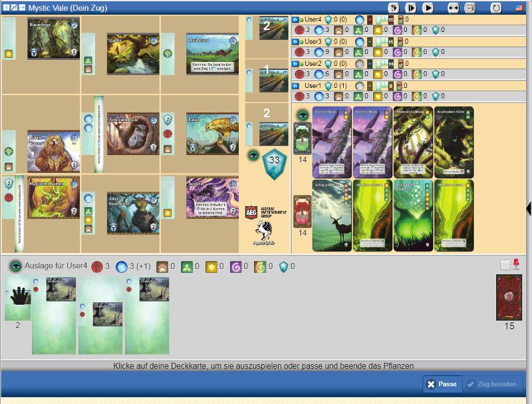Viewport: 532px width, 404px height.
Task: Open the help question-mark icon in toolbar
Action: (x=393, y=8)
